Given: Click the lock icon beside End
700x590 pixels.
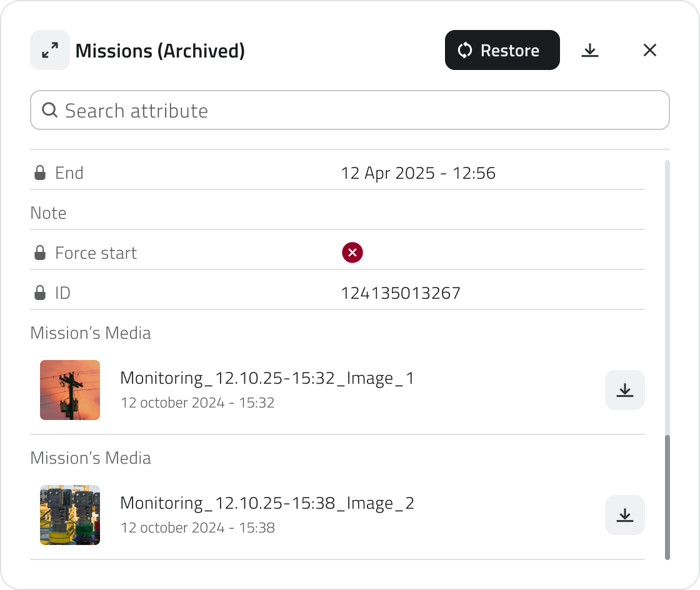Looking at the screenshot, I should 40,172.
